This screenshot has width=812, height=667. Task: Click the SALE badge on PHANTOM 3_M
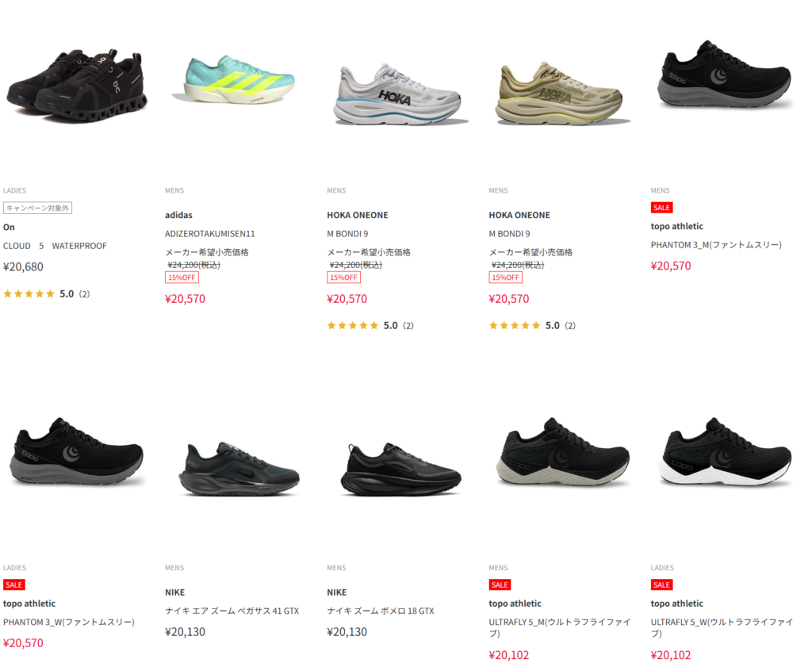pos(662,208)
